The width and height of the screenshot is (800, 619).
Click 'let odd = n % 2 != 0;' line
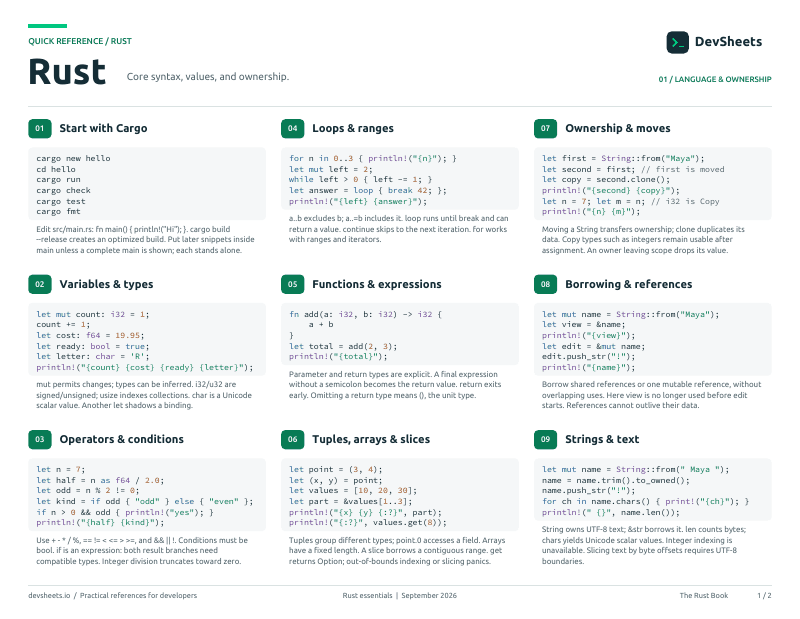click(x=88, y=490)
